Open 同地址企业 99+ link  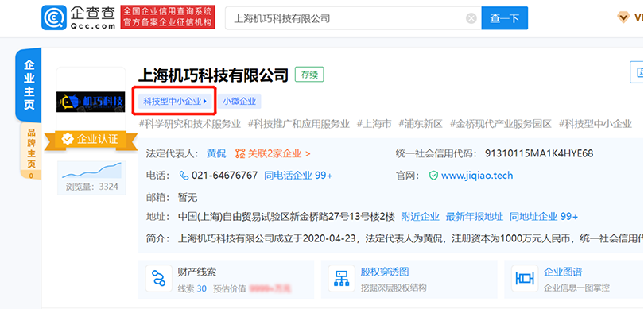(x=544, y=217)
